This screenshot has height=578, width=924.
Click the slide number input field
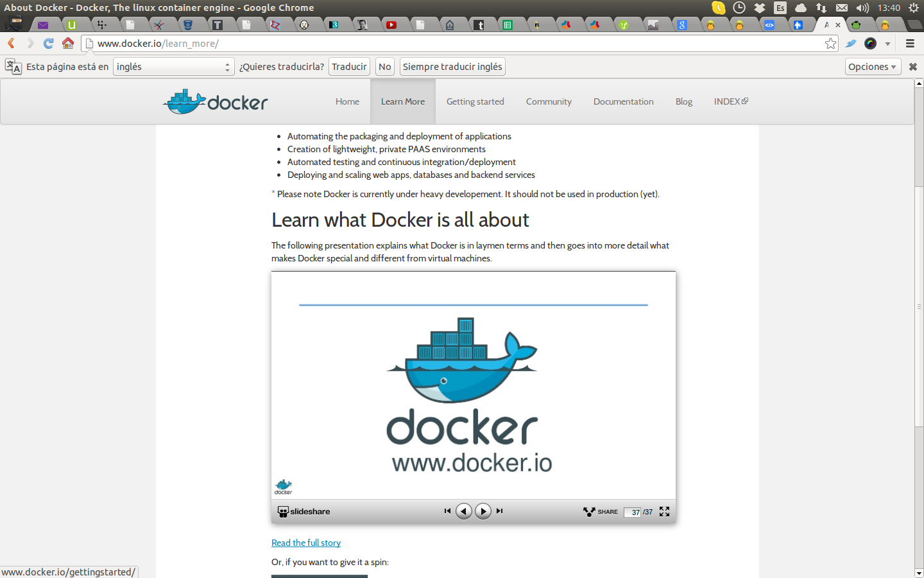(x=633, y=512)
